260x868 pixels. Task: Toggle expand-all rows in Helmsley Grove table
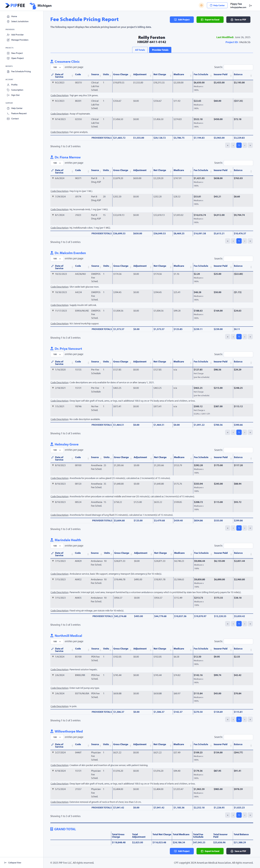point(52,457)
